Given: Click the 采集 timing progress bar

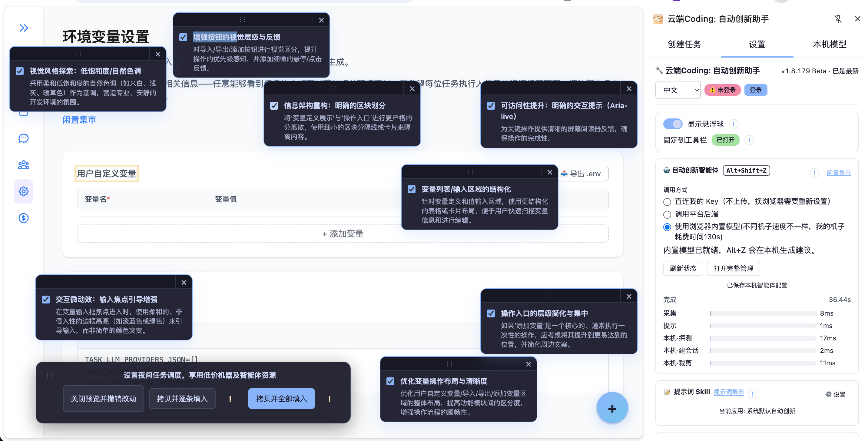Looking at the screenshot, I should click(763, 313).
